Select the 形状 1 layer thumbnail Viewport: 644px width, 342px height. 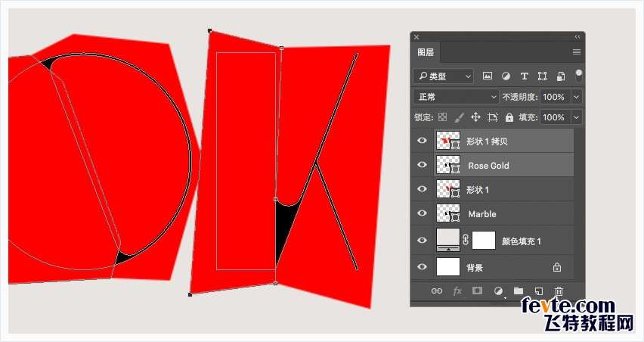[x=448, y=189]
